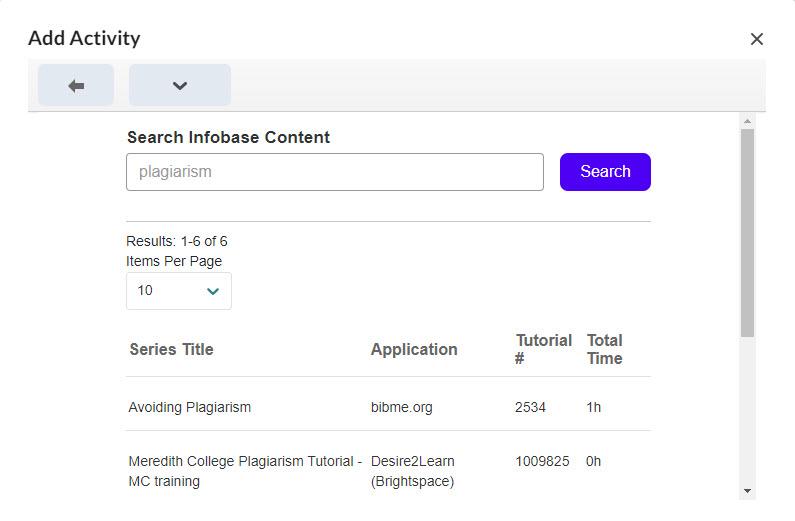
Task: Click the Results 1-6 of 6 text
Action: [x=177, y=241]
